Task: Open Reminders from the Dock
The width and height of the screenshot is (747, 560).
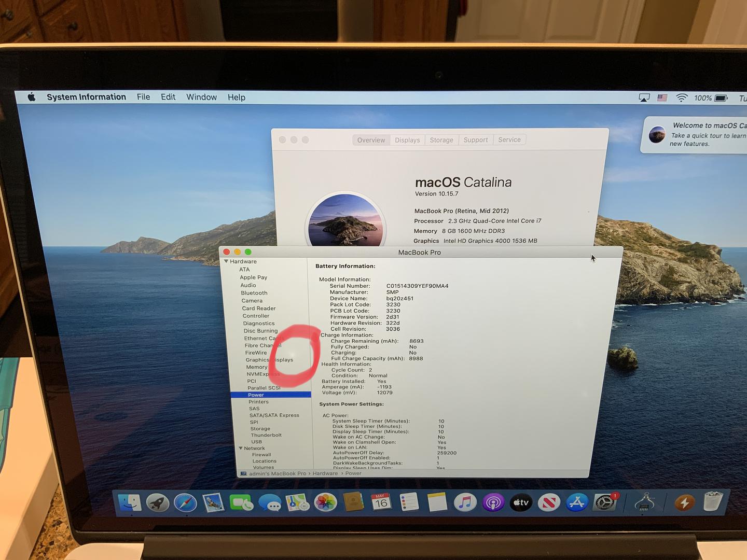Action: coord(409,502)
